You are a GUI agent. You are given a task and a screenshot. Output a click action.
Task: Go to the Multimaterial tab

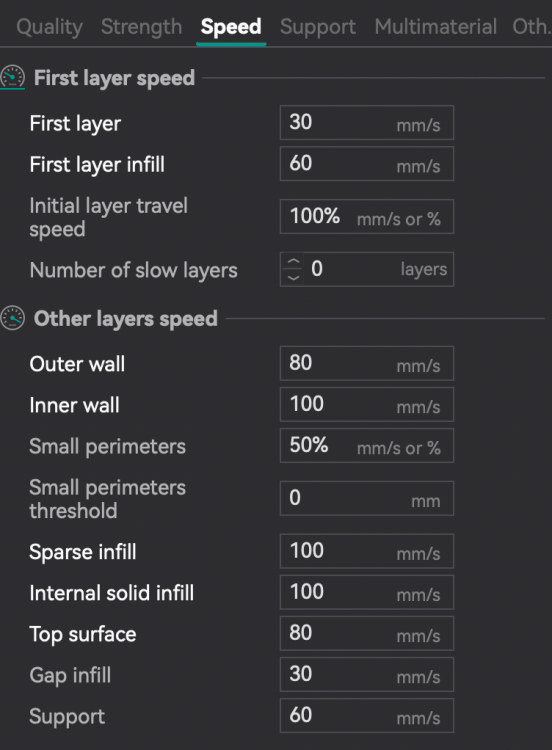pos(436,27)
